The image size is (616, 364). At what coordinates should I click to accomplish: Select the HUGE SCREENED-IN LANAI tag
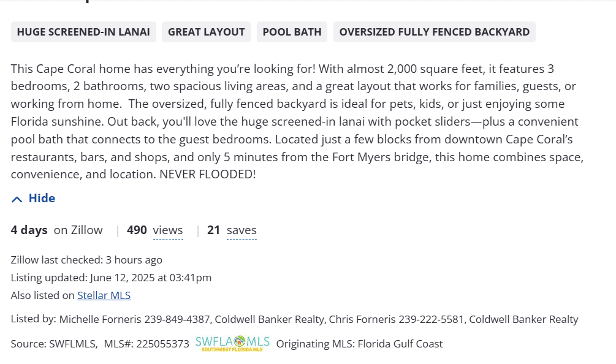click(x=83, y=32)
